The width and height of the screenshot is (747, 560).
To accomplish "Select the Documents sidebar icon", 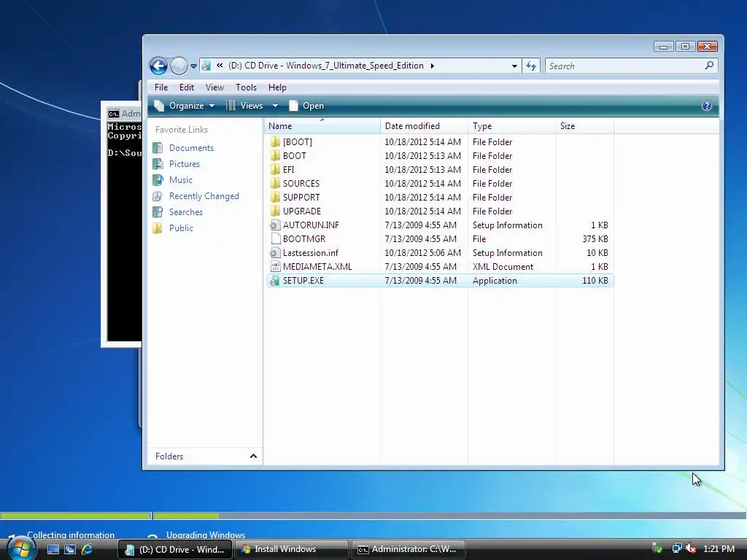I will (158, 147).
